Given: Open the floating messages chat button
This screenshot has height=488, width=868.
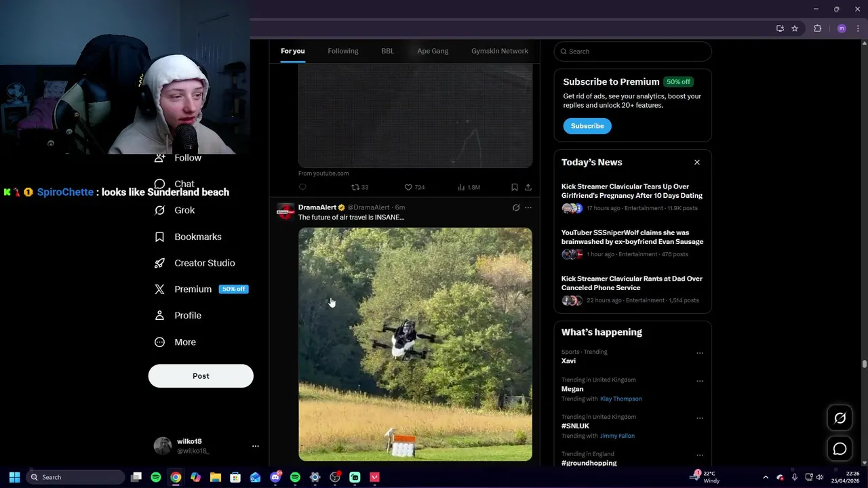Looking at the screenshot, I should click(840, 449).
